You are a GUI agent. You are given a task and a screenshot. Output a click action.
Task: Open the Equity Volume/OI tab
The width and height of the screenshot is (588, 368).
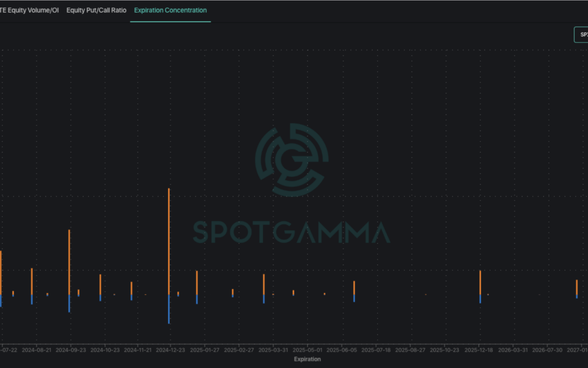(x=29, y=10)
